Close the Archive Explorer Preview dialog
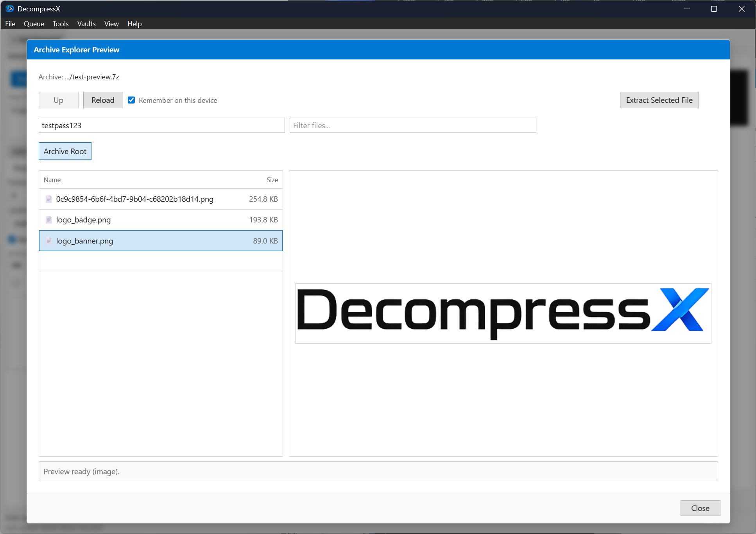This screenshot has width=756, height=534. [x=700, y=508]
